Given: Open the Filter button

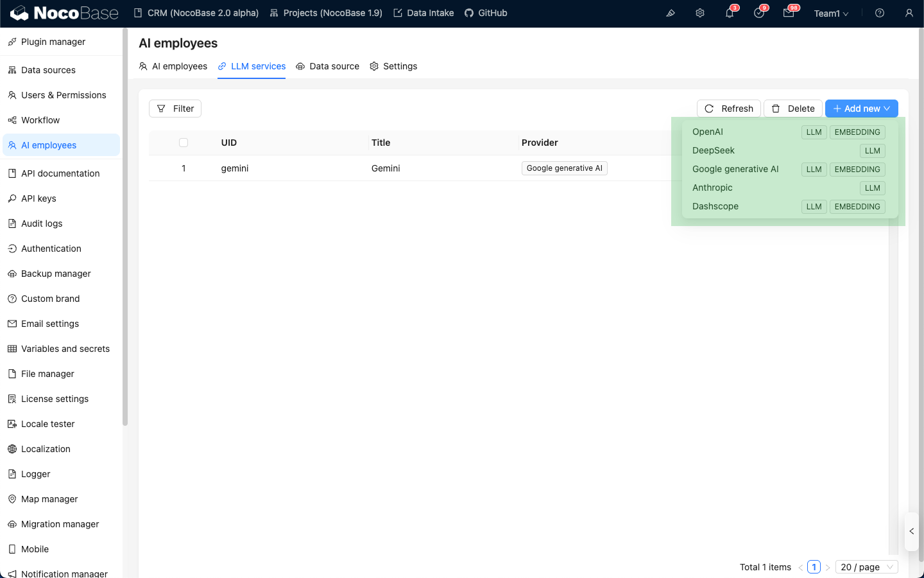Looking at the screenshot, I should [x=175, y=109].
